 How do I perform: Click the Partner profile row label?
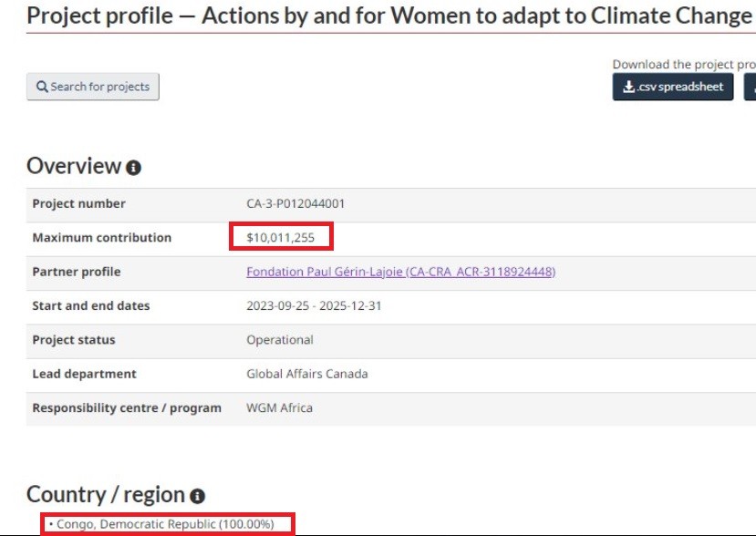(x=77, y=272)
